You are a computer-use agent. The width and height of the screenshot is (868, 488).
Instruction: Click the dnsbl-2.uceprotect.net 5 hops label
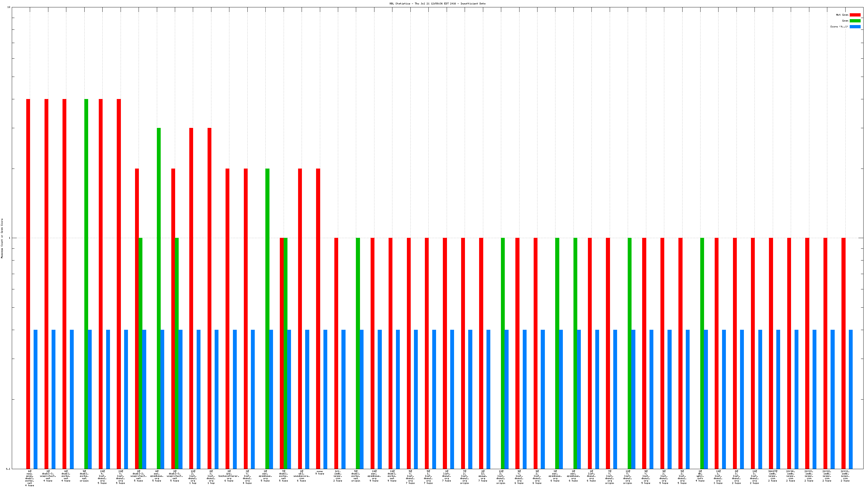pos(138,476)
